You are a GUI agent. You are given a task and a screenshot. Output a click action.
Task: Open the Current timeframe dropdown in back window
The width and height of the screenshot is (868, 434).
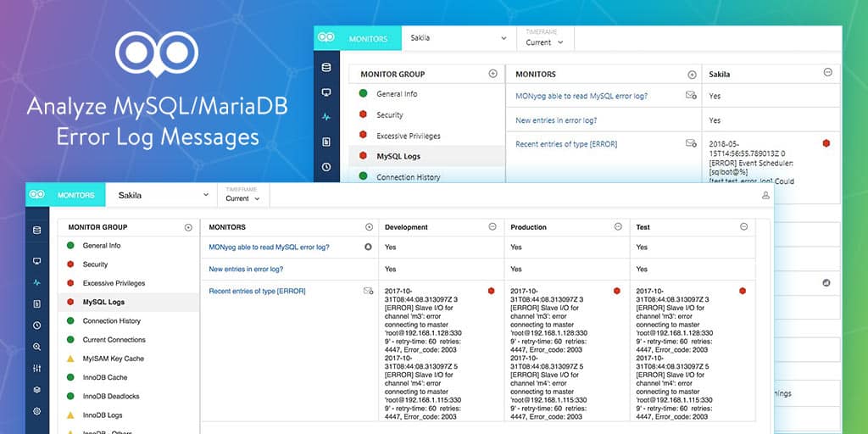pos(545,38)
